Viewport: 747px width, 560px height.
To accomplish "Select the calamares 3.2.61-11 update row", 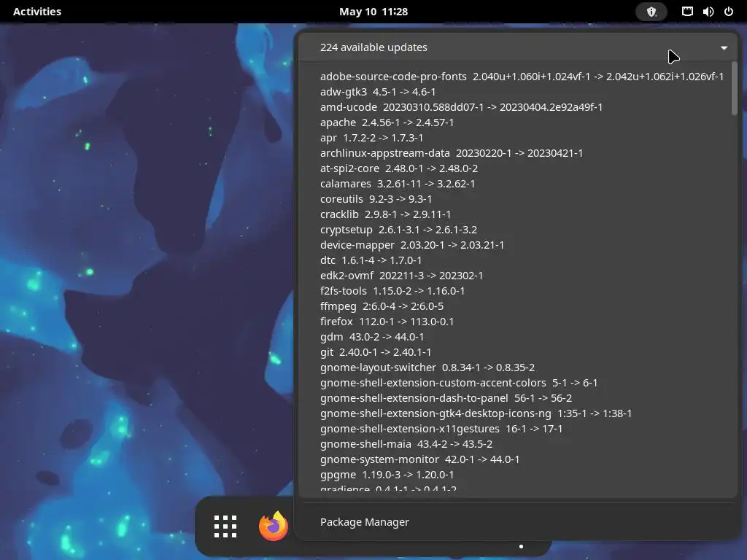I will (398, 183).
